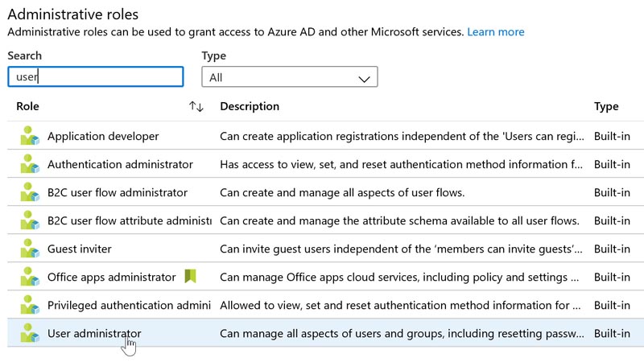The width and height of the screenshot is (644, 362).
Task: Open the User administrator role
Action: click(x=94, y=333)
